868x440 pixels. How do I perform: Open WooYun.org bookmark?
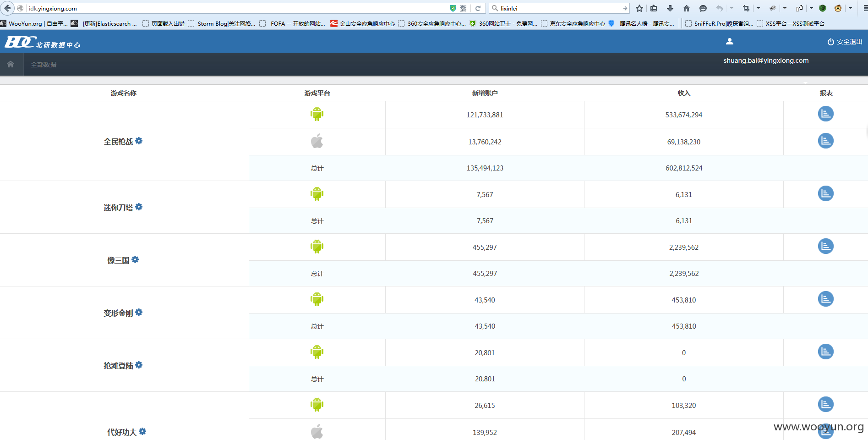pyautogui.click(x=34, y=23)
